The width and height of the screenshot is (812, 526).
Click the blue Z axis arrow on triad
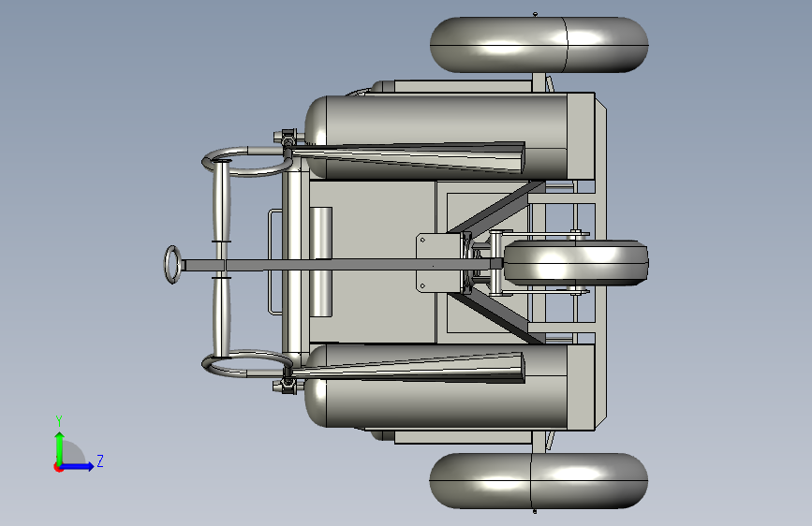(78, 466)
